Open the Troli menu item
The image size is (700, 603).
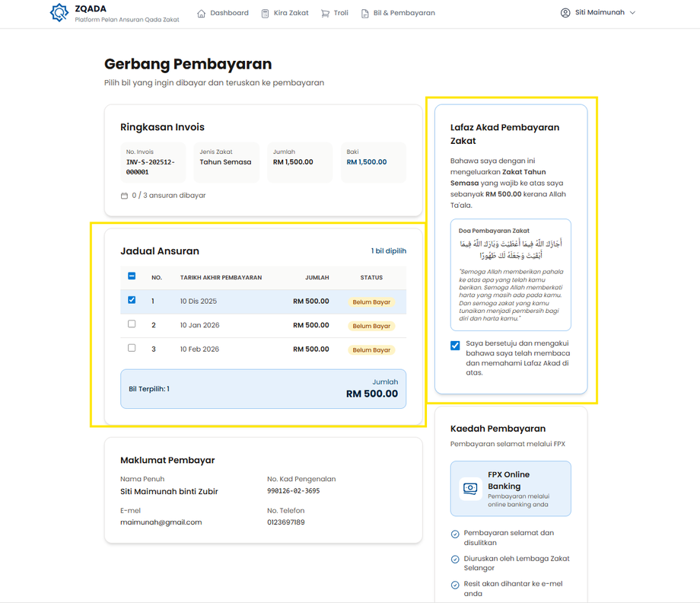point(334,13)
